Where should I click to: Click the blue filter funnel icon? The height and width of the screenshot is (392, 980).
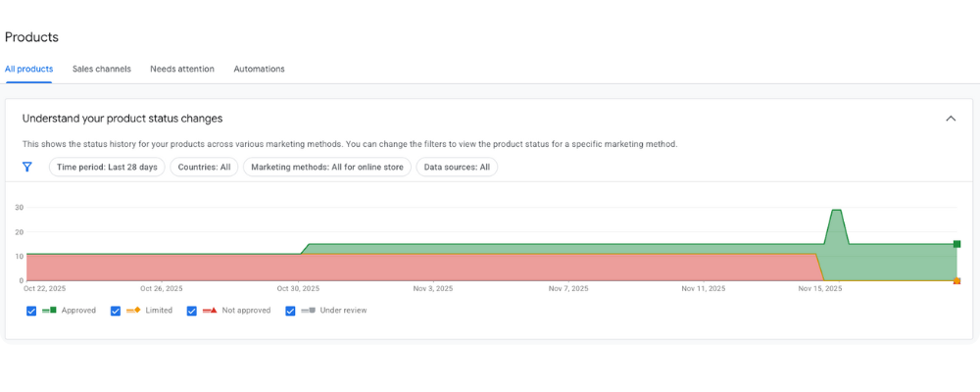pos(27,167)
